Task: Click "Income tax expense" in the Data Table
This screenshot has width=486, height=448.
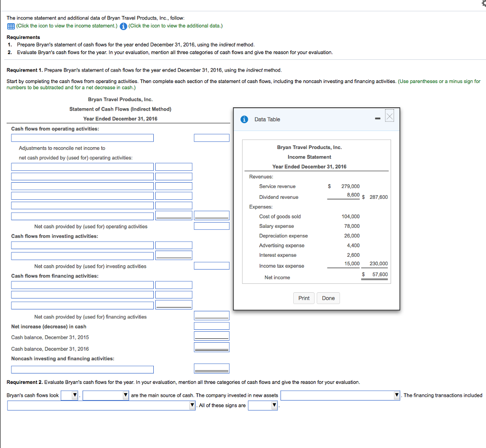Action: point(281,266)
